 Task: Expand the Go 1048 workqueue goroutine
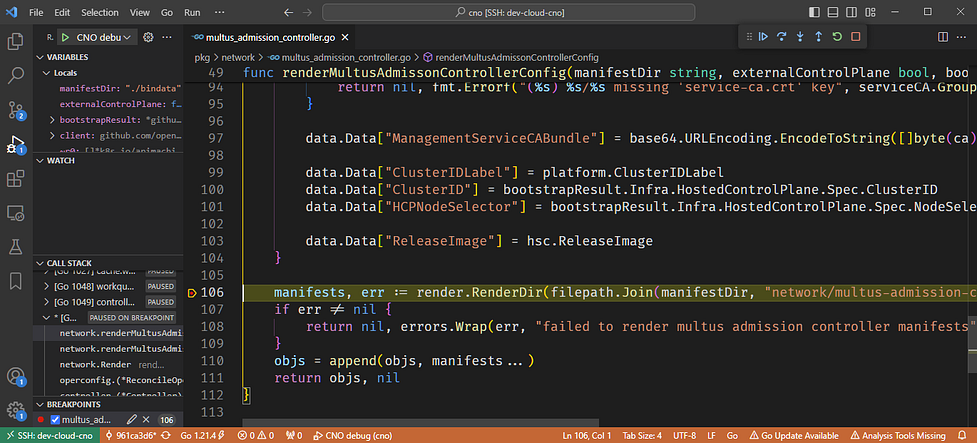(x=45, y=287)
